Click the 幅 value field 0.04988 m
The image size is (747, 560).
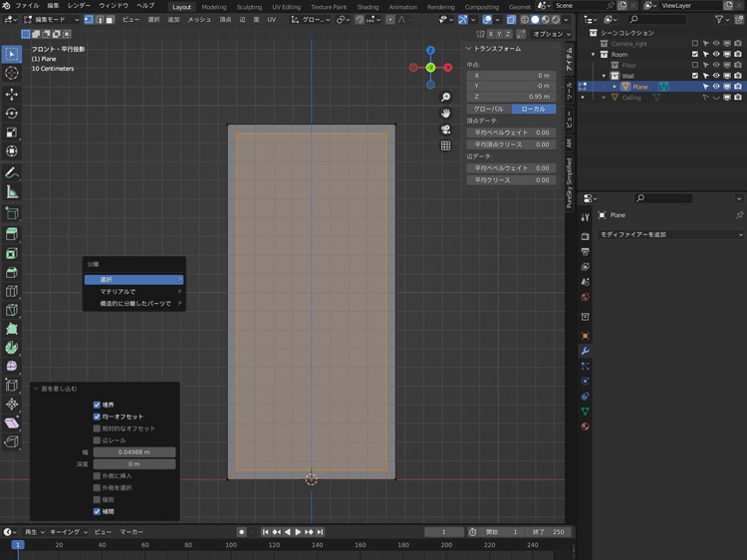click(x=134, y=452)
